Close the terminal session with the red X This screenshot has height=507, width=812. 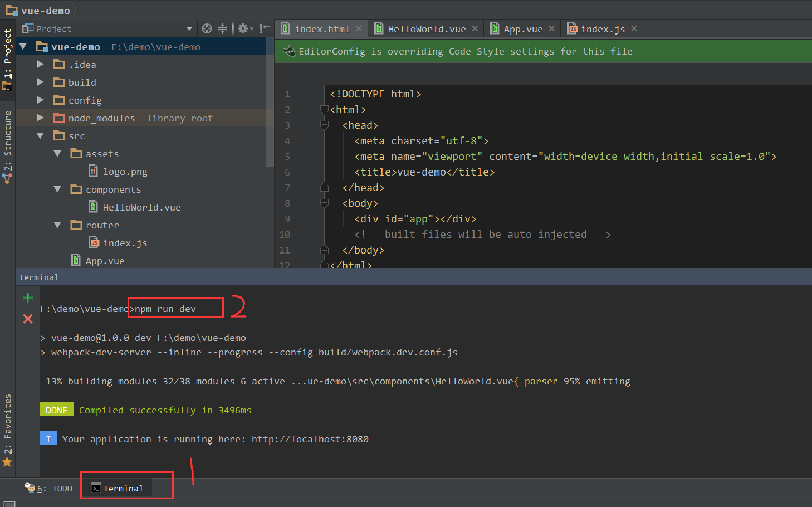point(28,319)
